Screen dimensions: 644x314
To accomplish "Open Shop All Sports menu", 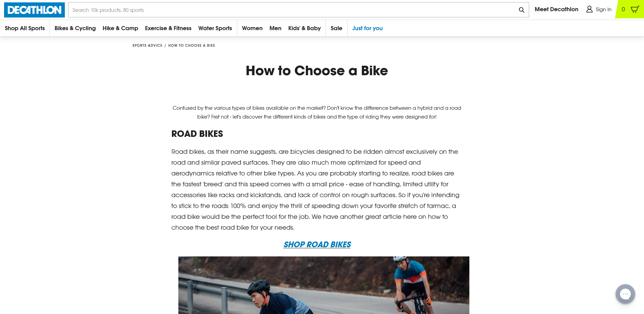I will coord(25,28).
